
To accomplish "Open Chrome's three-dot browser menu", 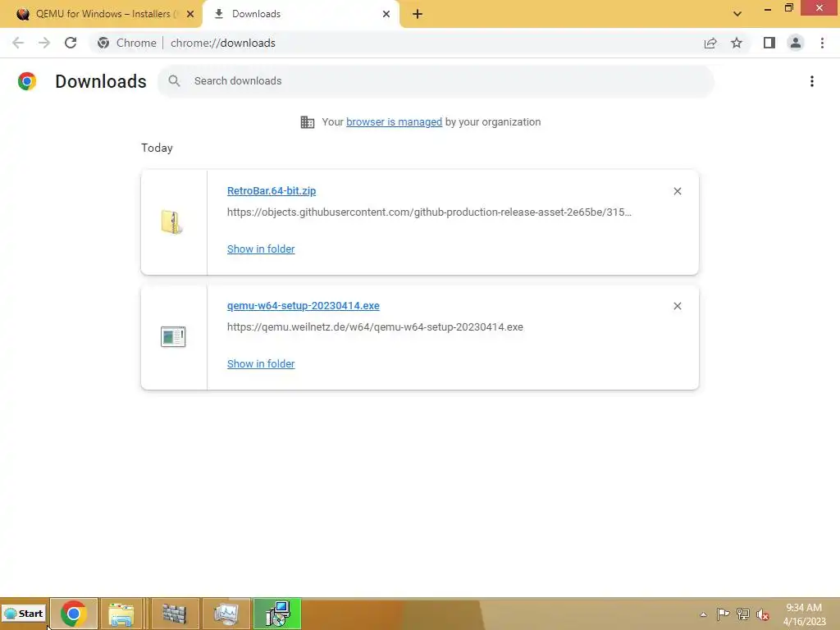I will (822, 43).
